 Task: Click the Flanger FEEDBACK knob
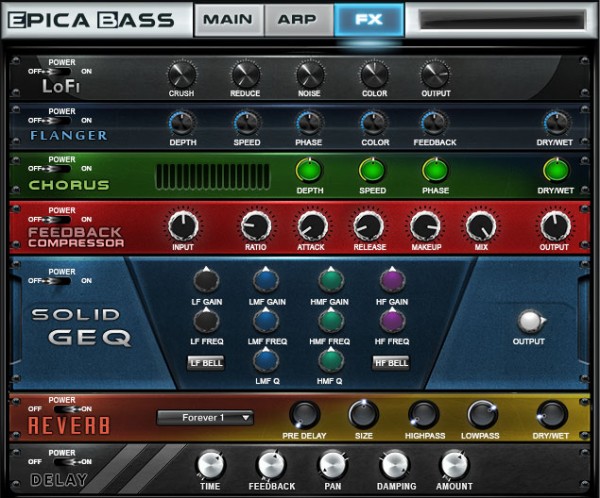pos(434,123)
